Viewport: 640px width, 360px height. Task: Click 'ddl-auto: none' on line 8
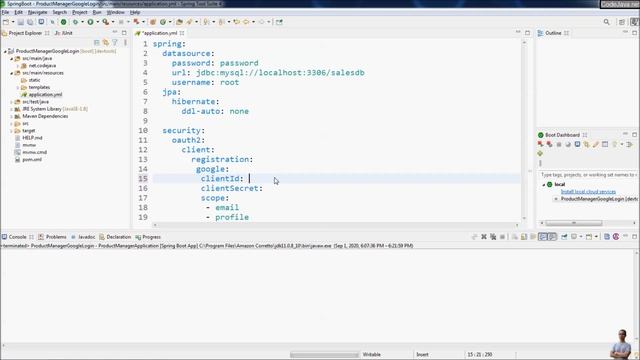pos(215,111)
